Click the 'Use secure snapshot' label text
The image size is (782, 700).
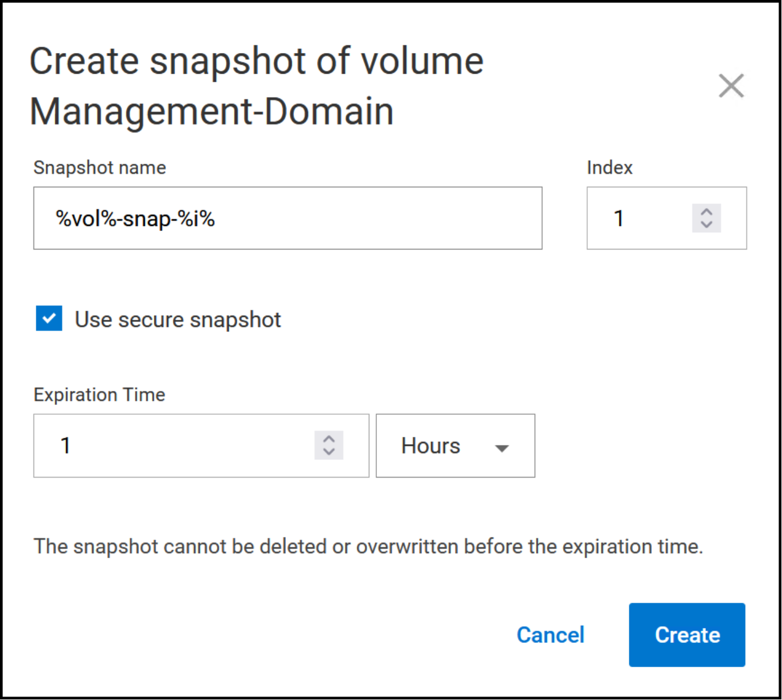click(x=177, y=319)
